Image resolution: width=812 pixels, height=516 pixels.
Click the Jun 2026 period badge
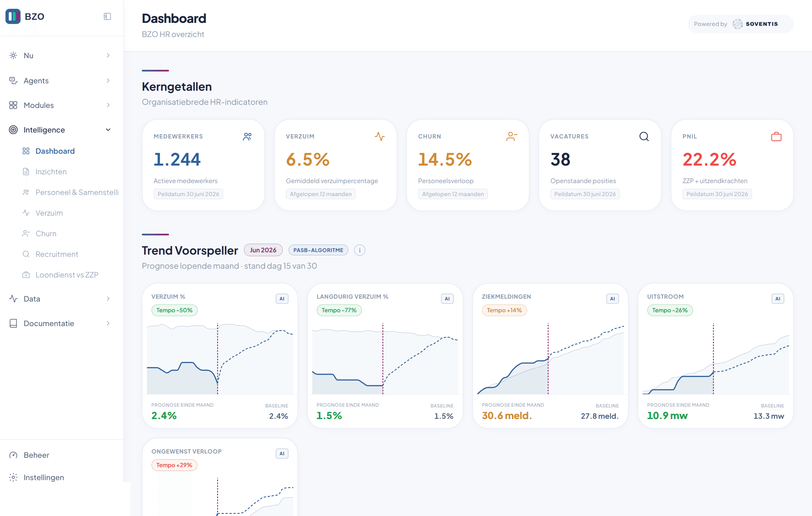[263, 250]
